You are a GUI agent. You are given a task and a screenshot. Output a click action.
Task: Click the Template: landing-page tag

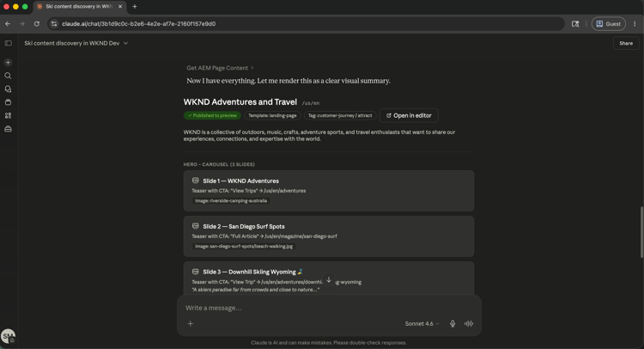(272, 115)
